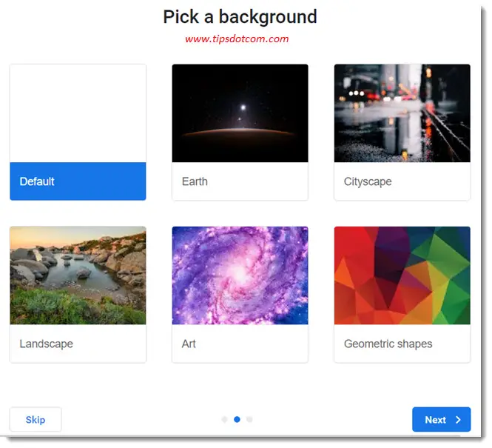Click the Landscape label text

click(46, 344)
